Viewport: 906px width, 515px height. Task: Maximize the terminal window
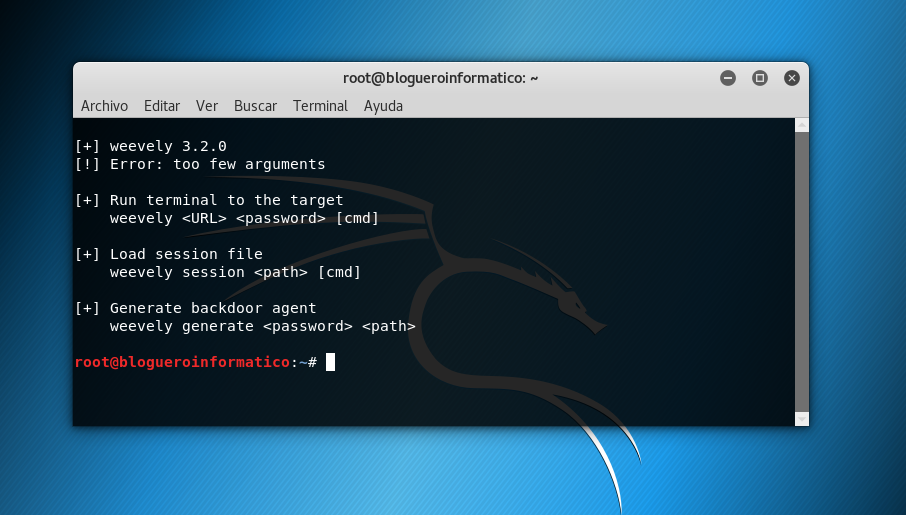[760, 78]
